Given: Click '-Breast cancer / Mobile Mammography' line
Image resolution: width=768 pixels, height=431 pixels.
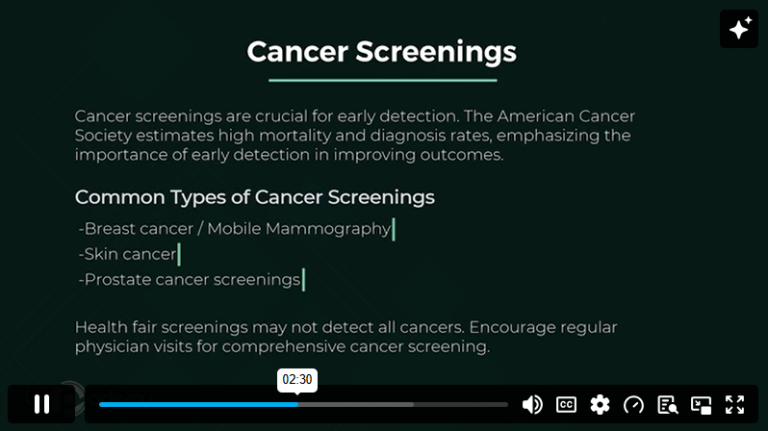Looking at the screenshot, I should pos(234,229).
